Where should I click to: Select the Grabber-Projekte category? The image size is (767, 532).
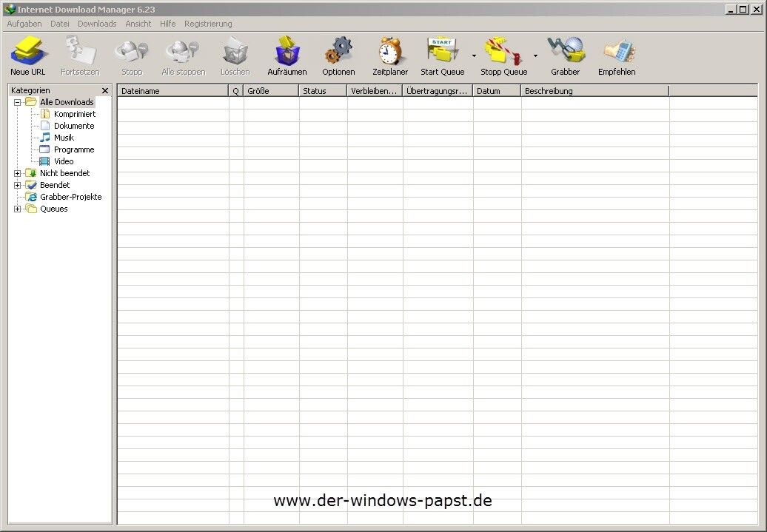pos(70,197)
